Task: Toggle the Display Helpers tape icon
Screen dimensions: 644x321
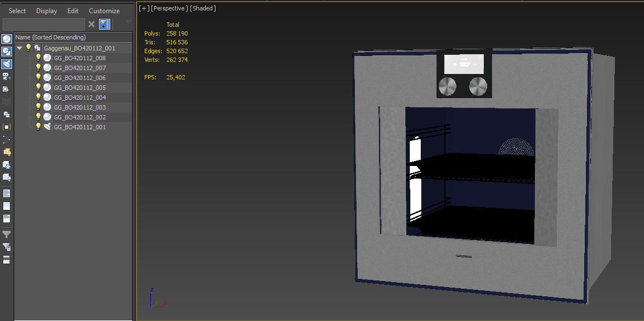Action: [7, 89]
